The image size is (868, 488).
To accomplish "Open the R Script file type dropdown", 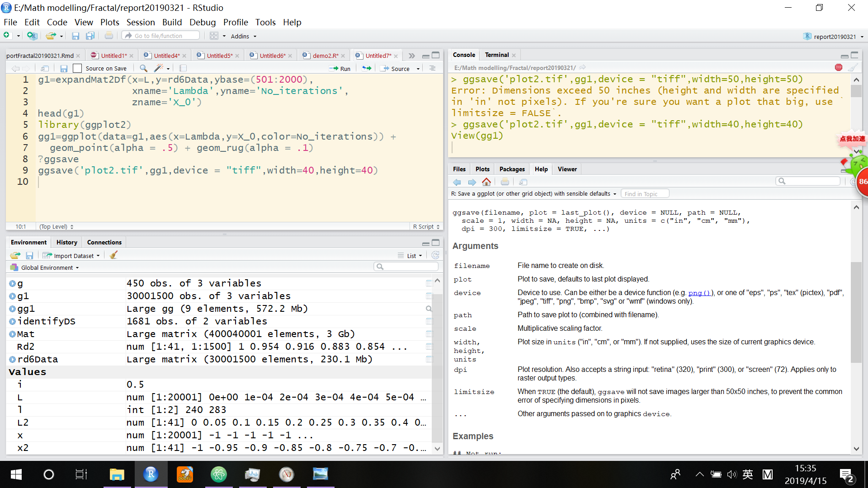I will [x=426, y=226].
